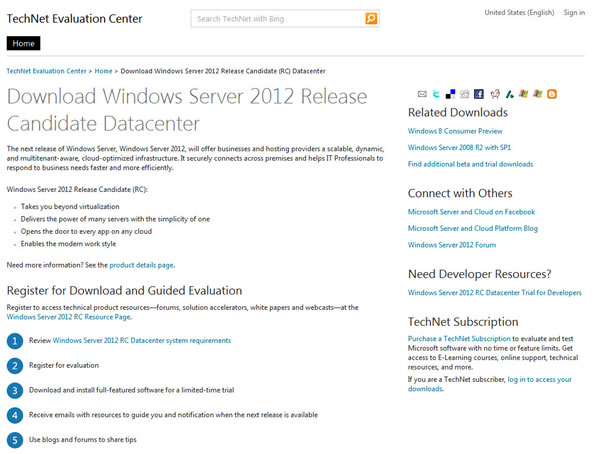Open the Home navigation tab
Image resolution: width=600 pixels, height=454 pixels.
point(23,43)
